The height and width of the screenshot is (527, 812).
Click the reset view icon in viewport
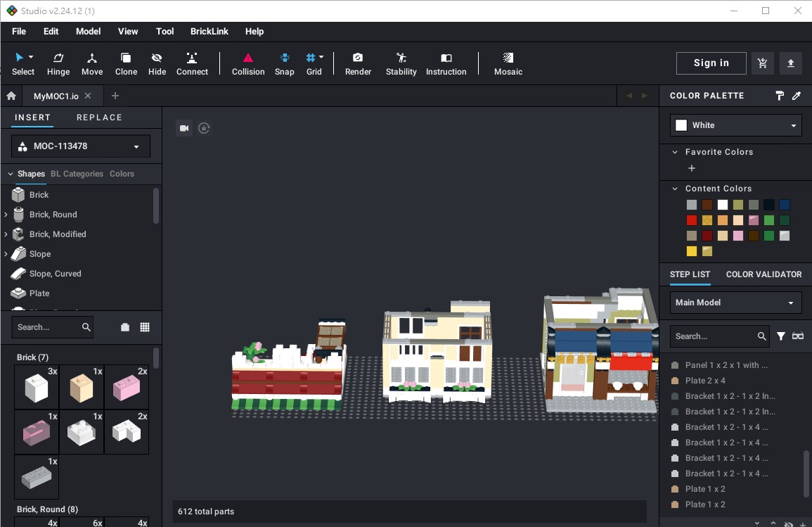point(204,128)
